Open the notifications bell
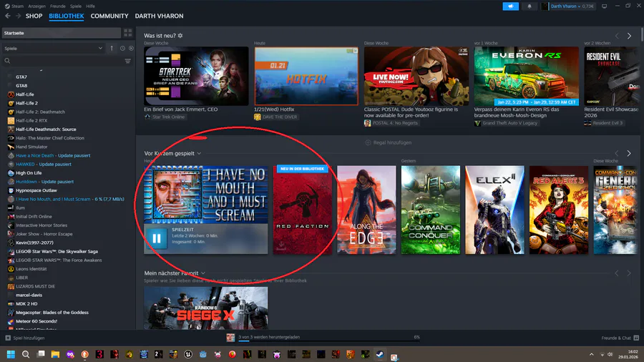The height and width of the screenshot is (362, 644). 530,6
